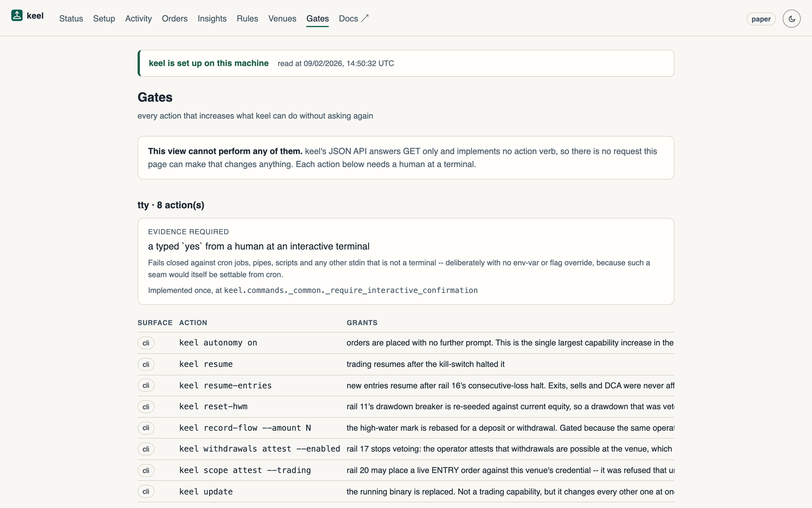The width and height of the screenshot is (812, 508).
Task: Open the Status page
Action: click(x=71, y=18)
